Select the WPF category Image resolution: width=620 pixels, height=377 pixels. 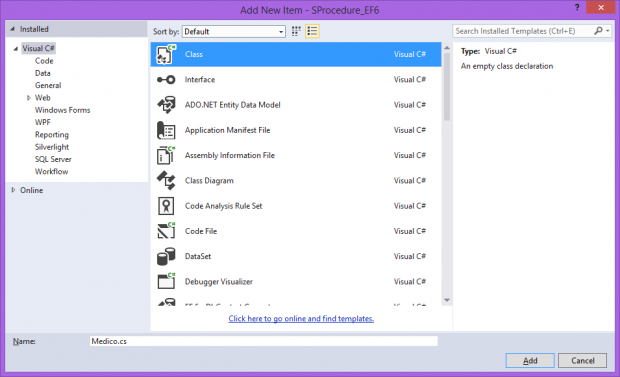43,122
